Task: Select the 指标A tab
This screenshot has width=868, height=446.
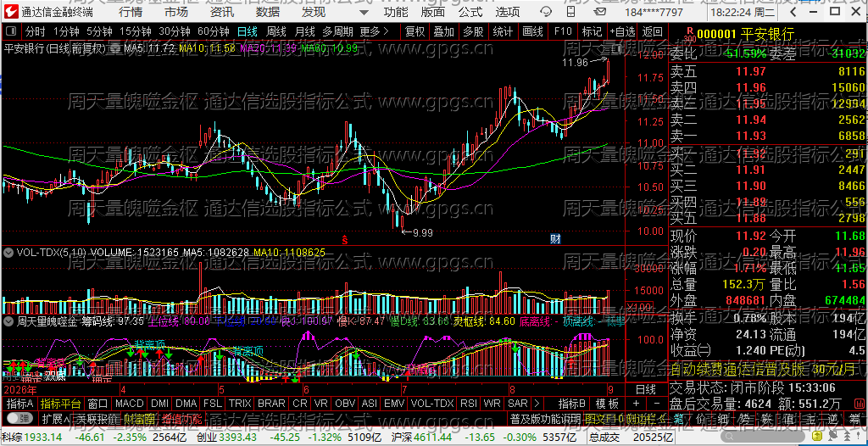Action: 20,404
